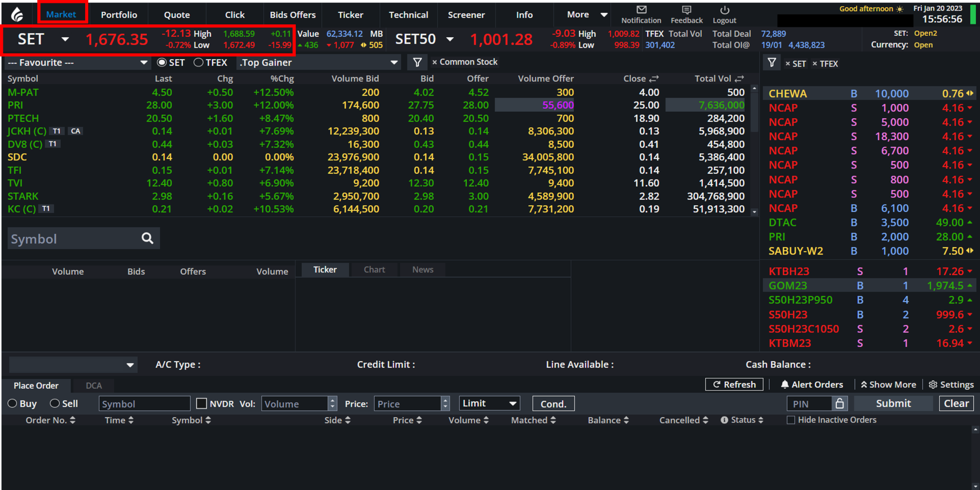980x490 pixels.
Task: Open Feedback icon
Action: 687,10
